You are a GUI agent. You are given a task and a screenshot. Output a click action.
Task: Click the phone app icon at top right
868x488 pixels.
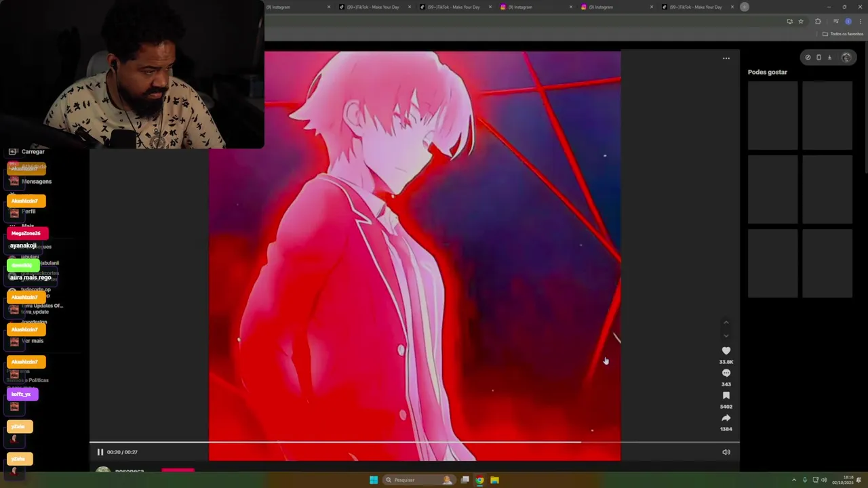(x=818, y=58)
